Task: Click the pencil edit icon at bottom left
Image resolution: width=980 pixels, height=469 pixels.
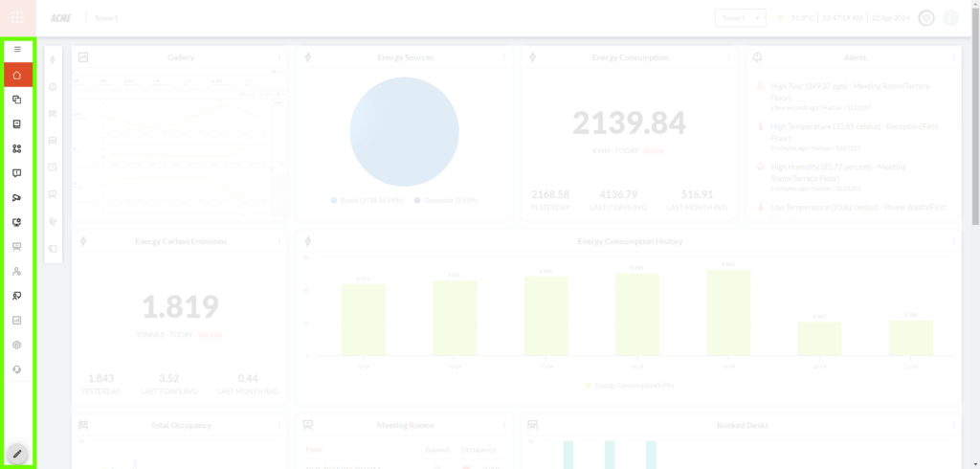Action: [x=17, y=453]
